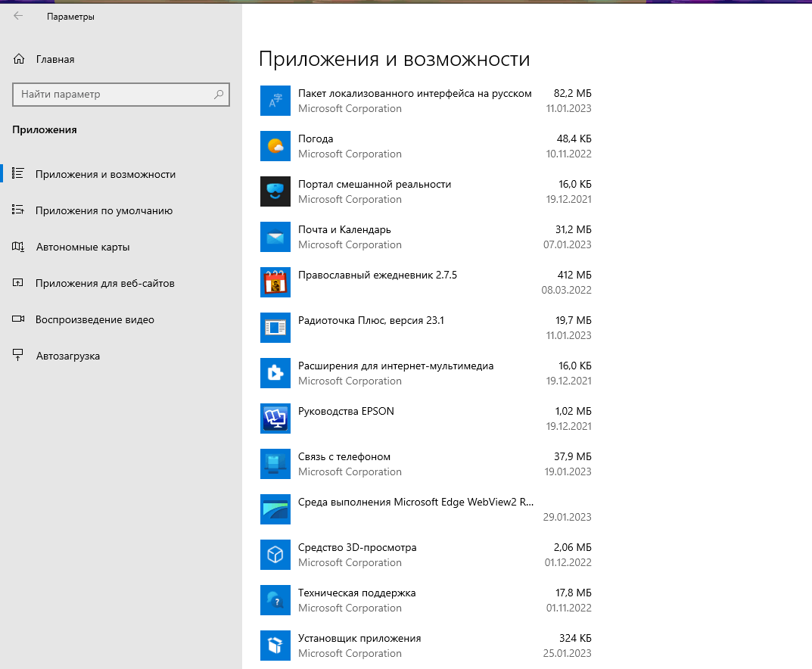Click the 19,7 МБ size value

click(574, 321)
